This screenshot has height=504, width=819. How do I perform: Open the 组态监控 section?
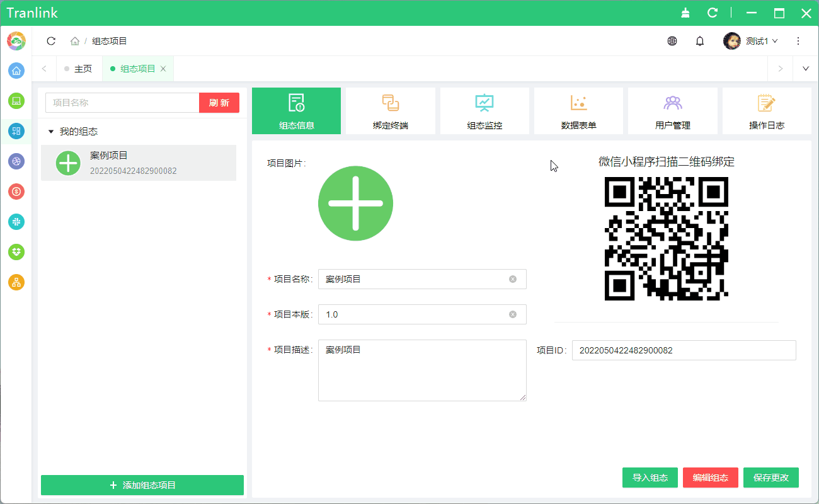click(x=484, y=111)
